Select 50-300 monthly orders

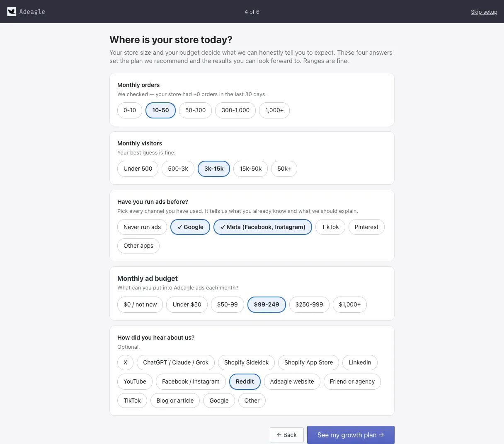click(x=195, y=110)
